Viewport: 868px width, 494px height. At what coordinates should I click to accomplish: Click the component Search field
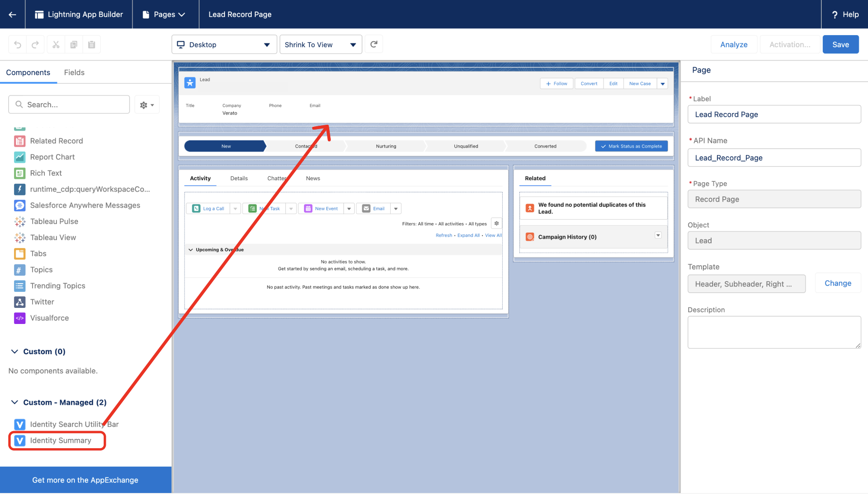click(69, 105)
